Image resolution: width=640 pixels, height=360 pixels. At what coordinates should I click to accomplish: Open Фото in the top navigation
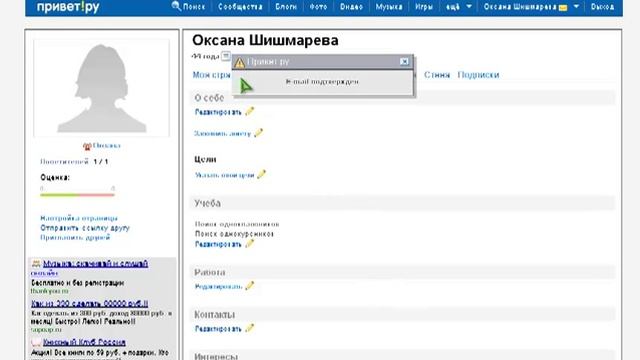tap(318, 7)
